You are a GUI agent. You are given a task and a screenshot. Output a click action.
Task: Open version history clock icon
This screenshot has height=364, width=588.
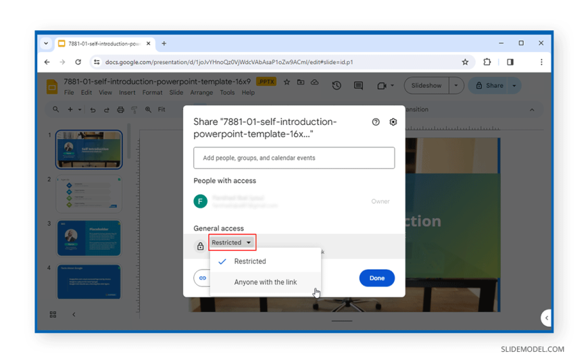coord(337,86)
